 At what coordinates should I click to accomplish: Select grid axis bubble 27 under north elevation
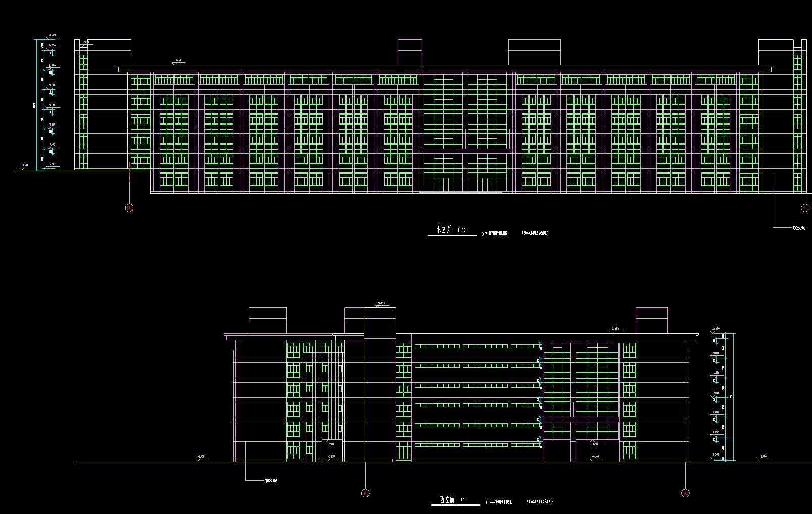pos(129,208)
